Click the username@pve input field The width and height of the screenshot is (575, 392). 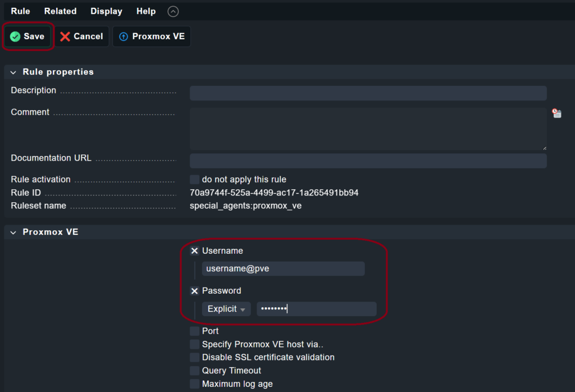coord(283,269)
